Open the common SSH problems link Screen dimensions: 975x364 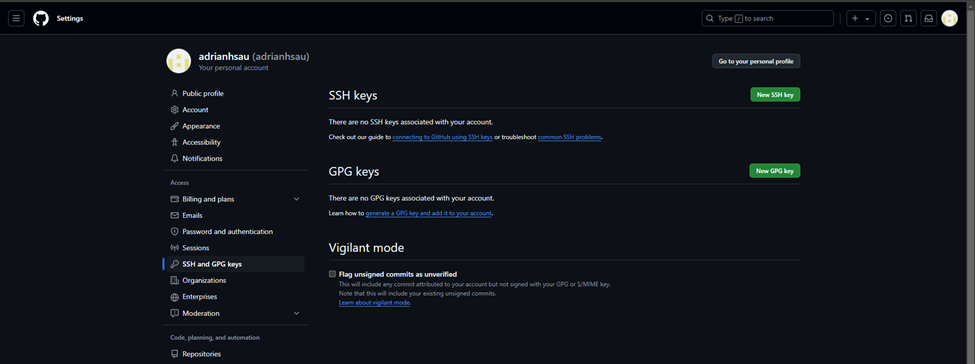[x=570, y=137]
